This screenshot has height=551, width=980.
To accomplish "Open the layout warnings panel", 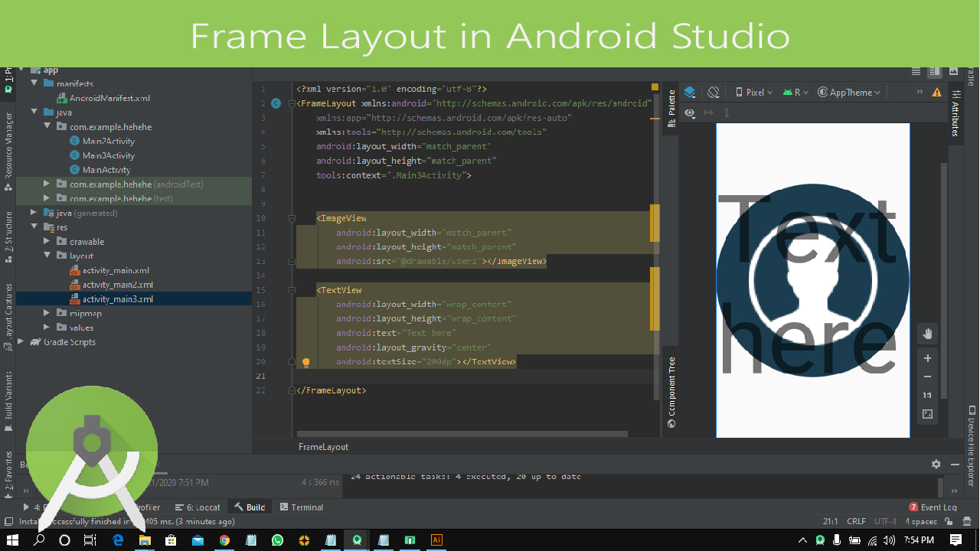I will point(937,91).
